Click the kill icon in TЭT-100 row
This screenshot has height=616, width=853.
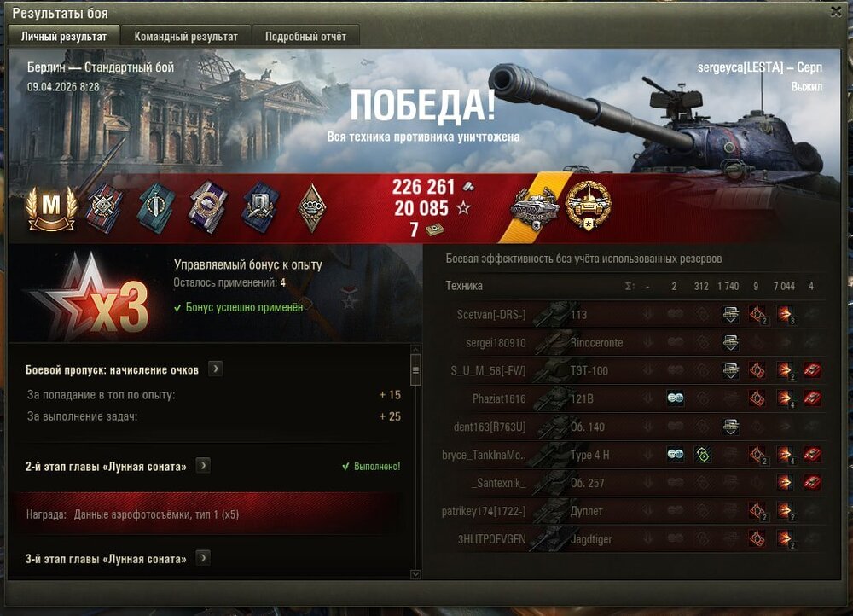[812, 370]
